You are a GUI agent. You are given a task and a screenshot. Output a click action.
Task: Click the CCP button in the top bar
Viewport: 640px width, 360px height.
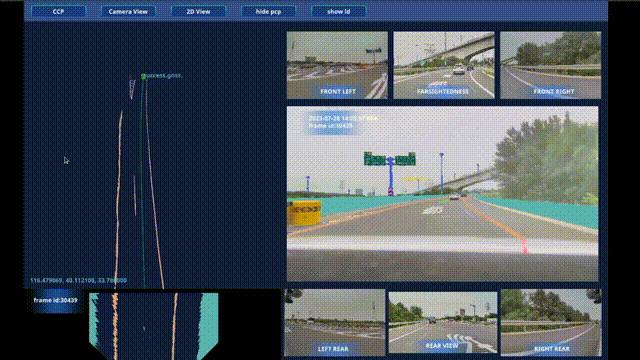click(58, 11)
